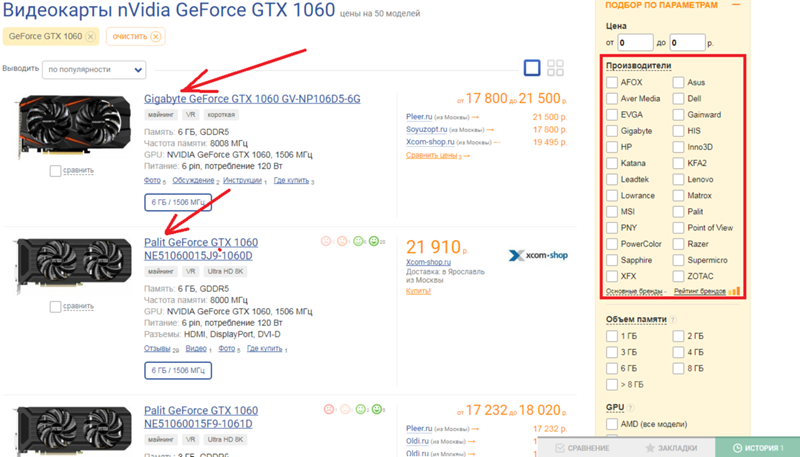Screen dimensions: 800x457
Task: Open the История bottom tab
Action: pyautogui.click(x=758, y=448)
